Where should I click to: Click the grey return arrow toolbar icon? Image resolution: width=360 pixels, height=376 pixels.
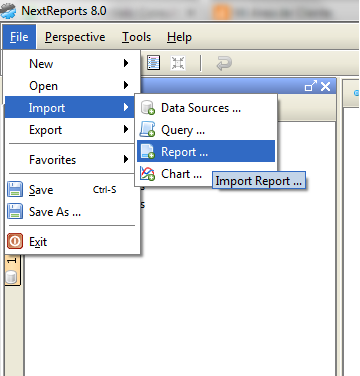coord(224,63)
